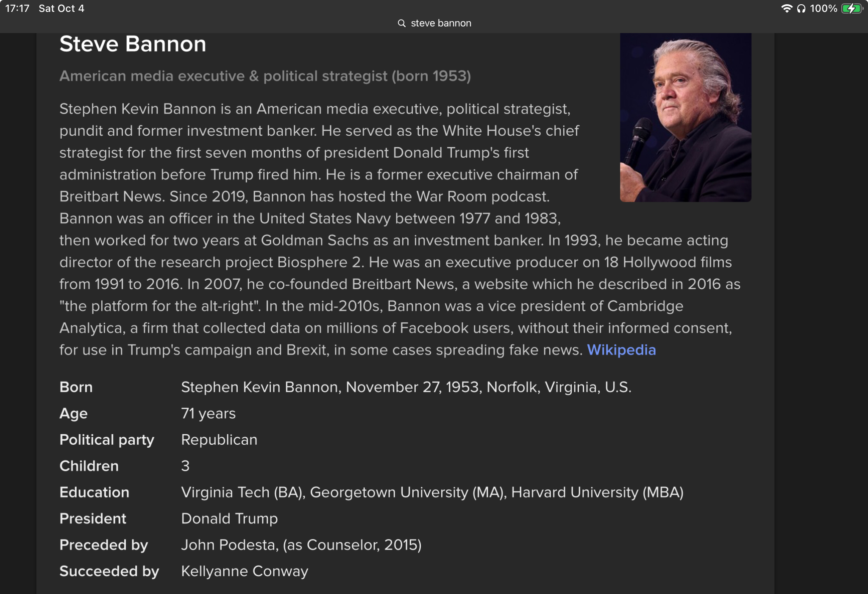This screenshot has height=594, width=868.
Task: Click the "John Podesta" predecessor entry
Action: pyautogui.click(x=229, y=545)
